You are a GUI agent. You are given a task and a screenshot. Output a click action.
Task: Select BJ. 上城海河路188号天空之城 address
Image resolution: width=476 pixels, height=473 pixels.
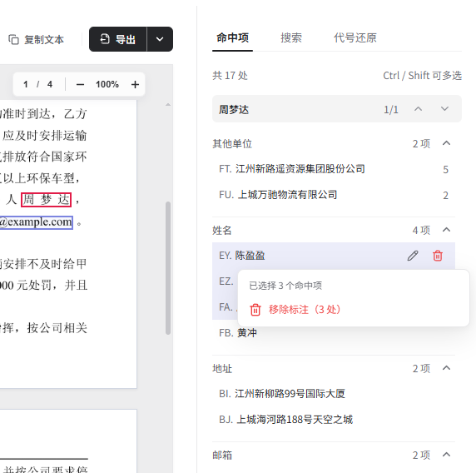point(334,420)
